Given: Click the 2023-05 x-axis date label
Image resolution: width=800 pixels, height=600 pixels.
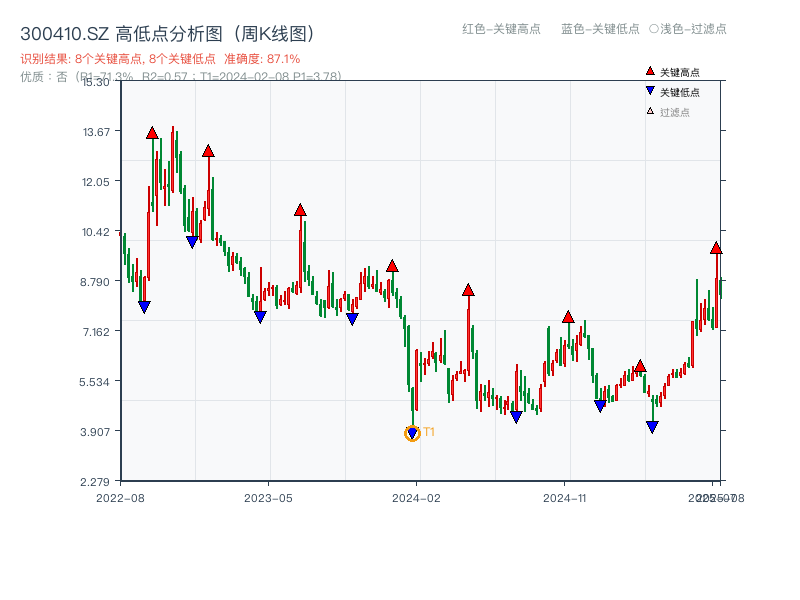Looking at the screenshot, I should pyautogui.click(x=270, y=495).
